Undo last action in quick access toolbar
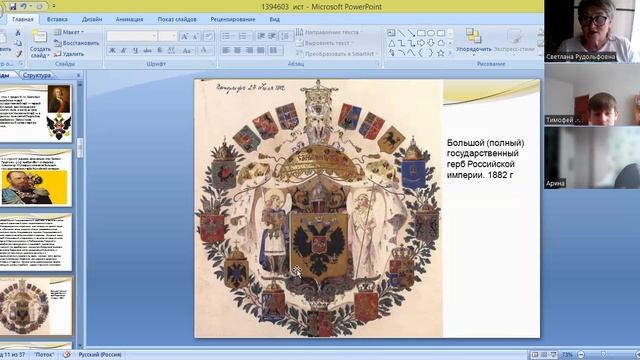 (24, 7)
